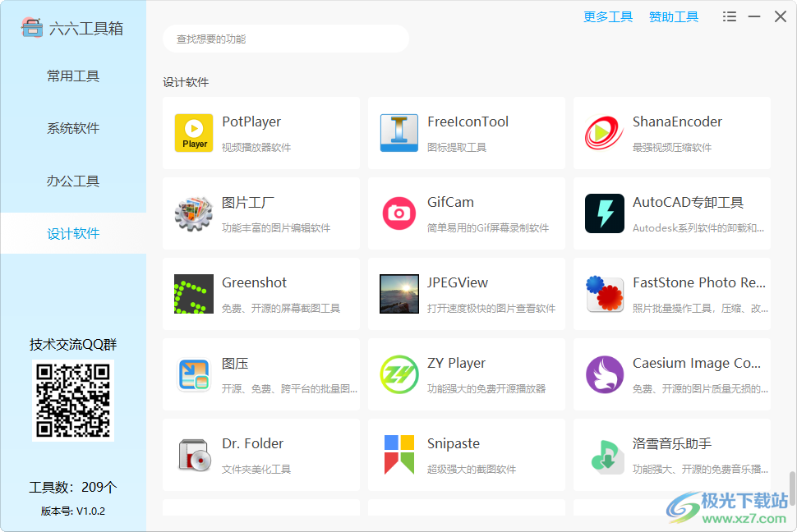Click the FreeIconTool title text
Screen dimensions: 797x532
468,122
